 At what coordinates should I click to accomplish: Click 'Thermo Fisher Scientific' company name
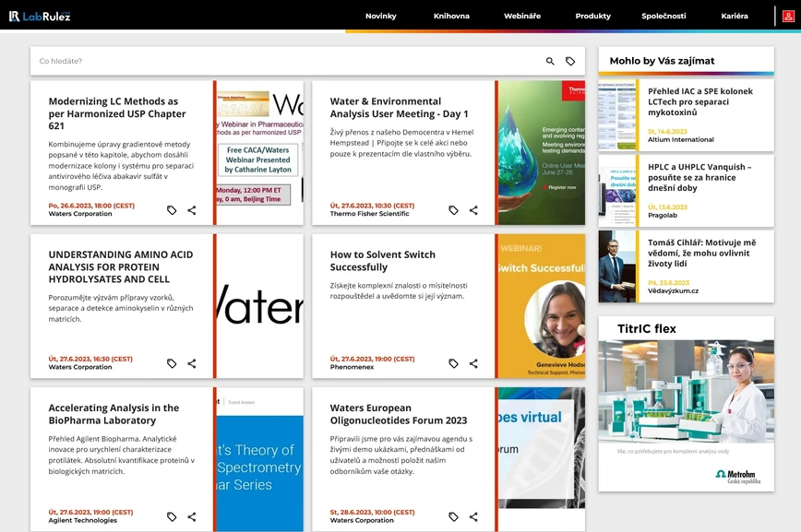369,214
